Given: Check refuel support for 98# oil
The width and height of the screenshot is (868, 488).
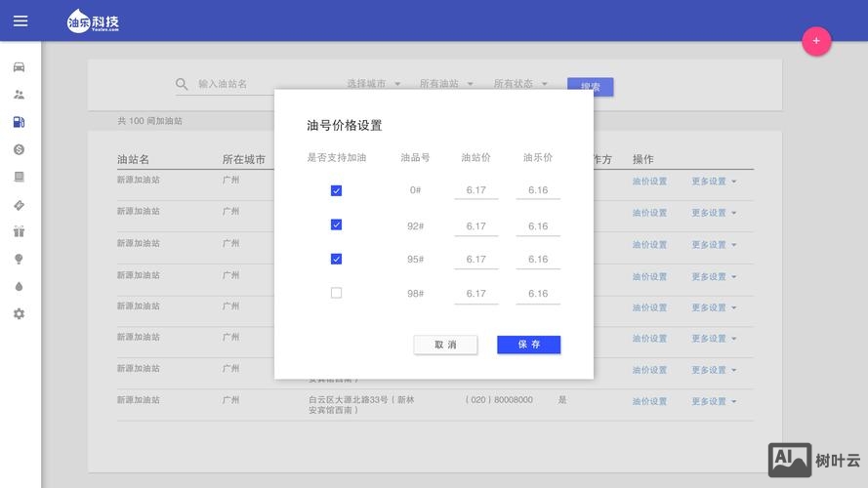Looking at the screenshot, I should tap(336, 293).
